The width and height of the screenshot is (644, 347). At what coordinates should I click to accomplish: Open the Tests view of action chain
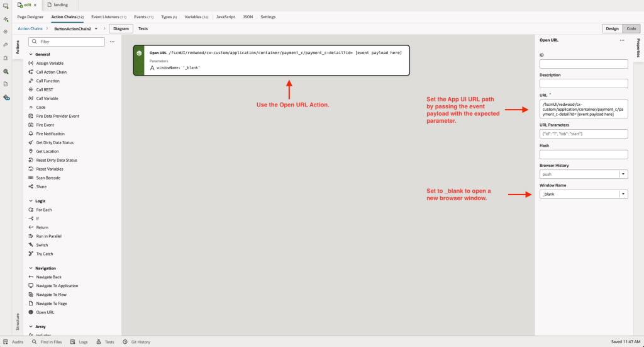tap(143, 29)
